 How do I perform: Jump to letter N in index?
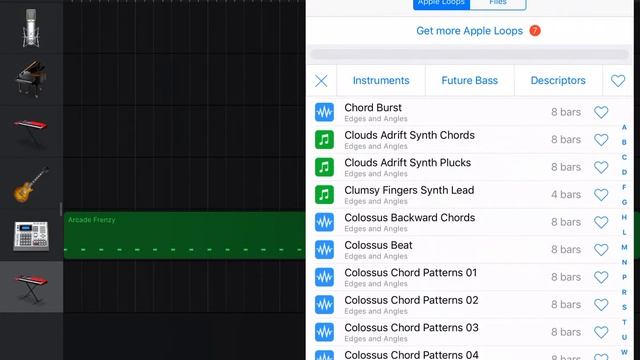point(624,262)
